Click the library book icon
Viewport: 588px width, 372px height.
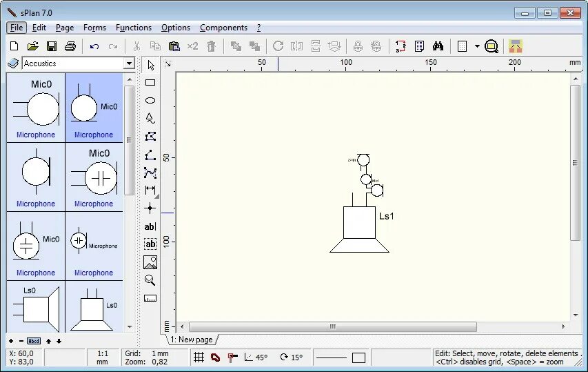[x=13, y=63]
